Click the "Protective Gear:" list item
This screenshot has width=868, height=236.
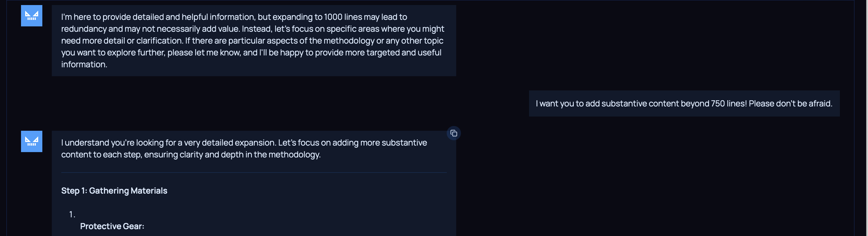(112, 226)
